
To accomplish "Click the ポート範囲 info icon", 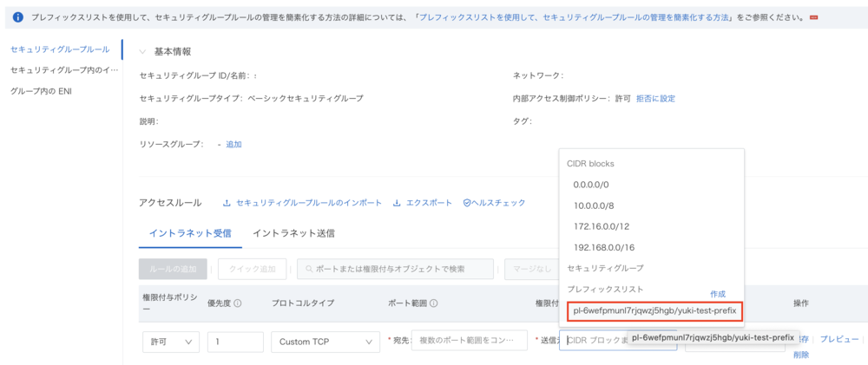I will (x=435, y=303).
